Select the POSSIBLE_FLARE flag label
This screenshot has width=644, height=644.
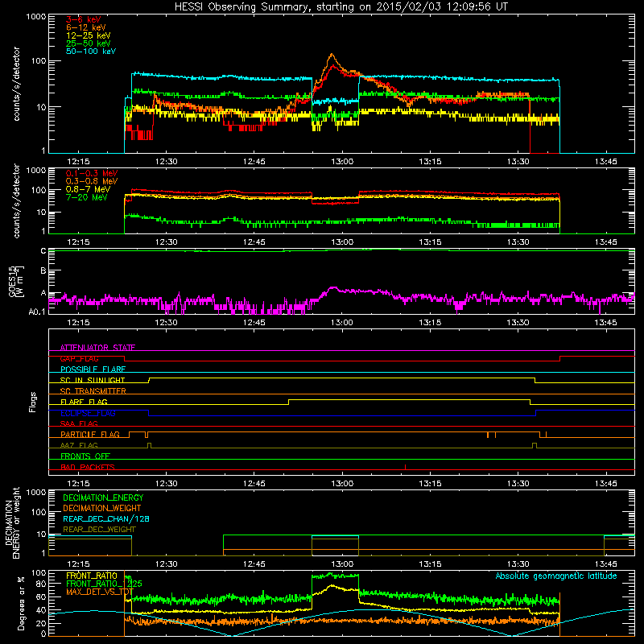93,369
